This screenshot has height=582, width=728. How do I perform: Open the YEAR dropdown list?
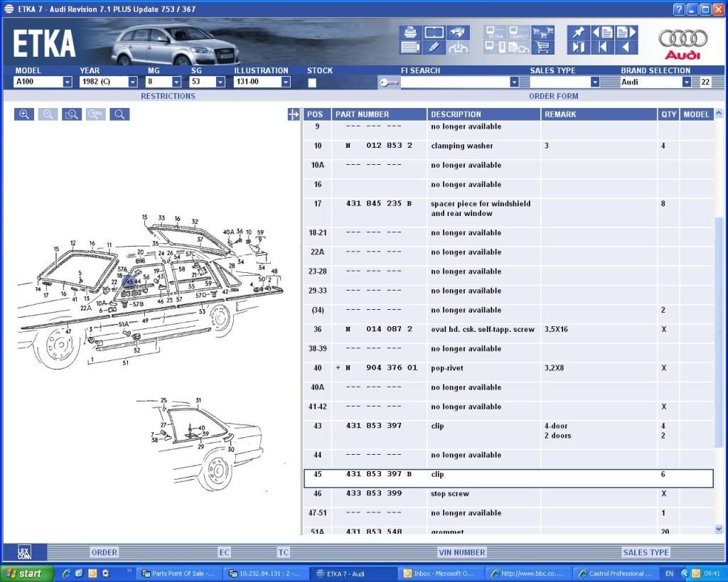[x=133, y=82]
